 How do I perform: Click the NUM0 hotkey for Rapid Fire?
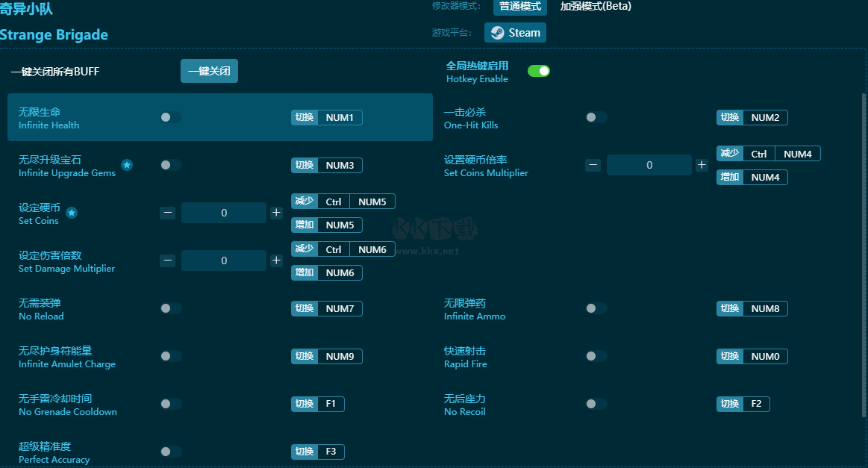click(752, 356)
